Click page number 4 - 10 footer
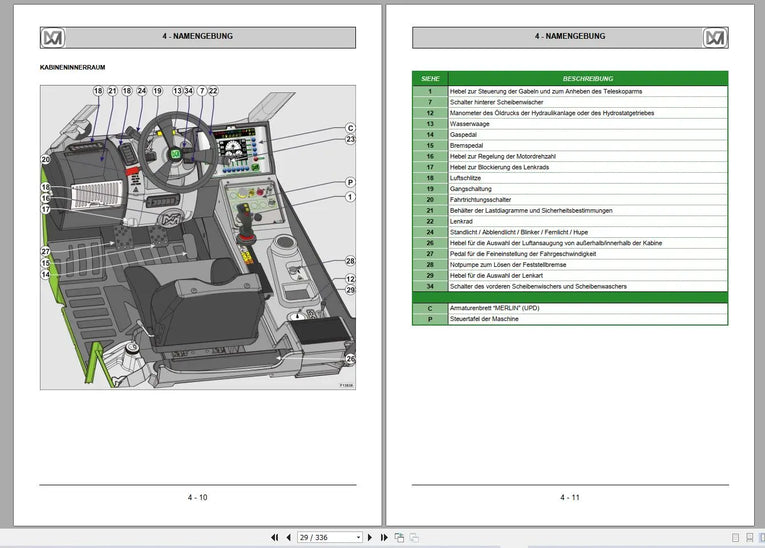 click(198, 497)
